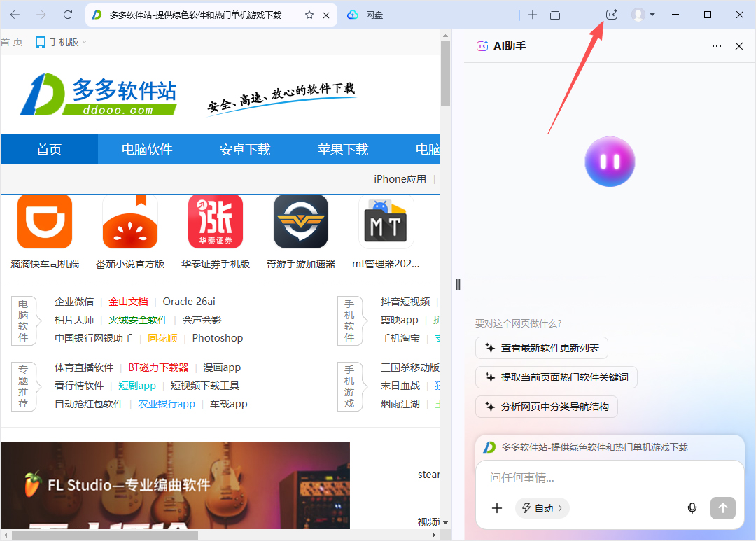Image resolution: width=756 pixels, height=541 pixels.
Task: Close the 多多软件站 tab
Action: 326,15
